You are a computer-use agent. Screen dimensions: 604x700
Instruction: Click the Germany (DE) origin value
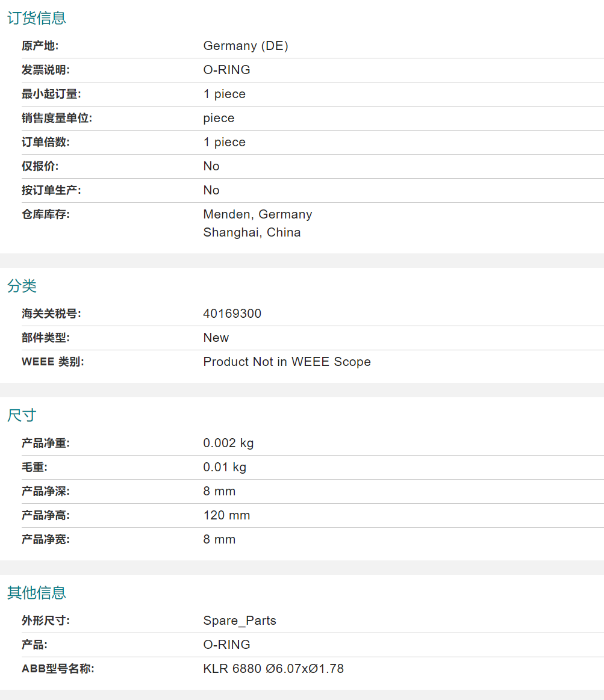click(x=246, y=46)
